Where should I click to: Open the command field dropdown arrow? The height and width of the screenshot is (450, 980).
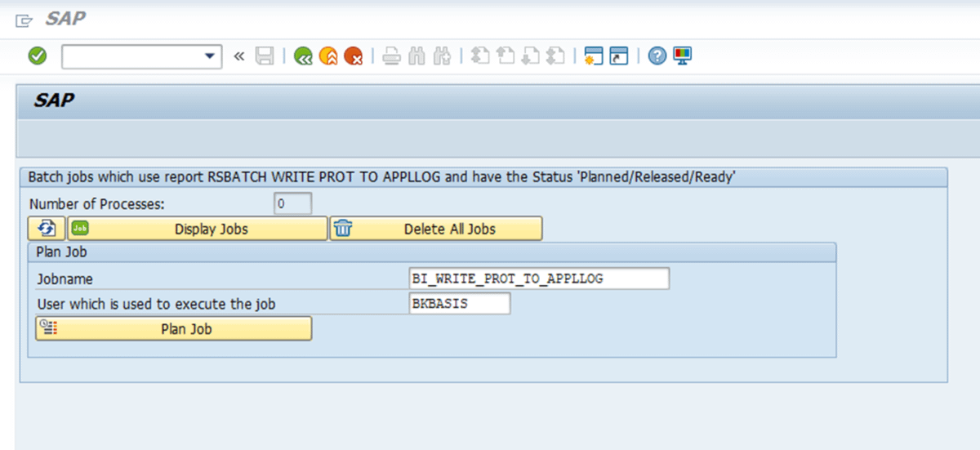pyautogui.click(x=211, y=56)
